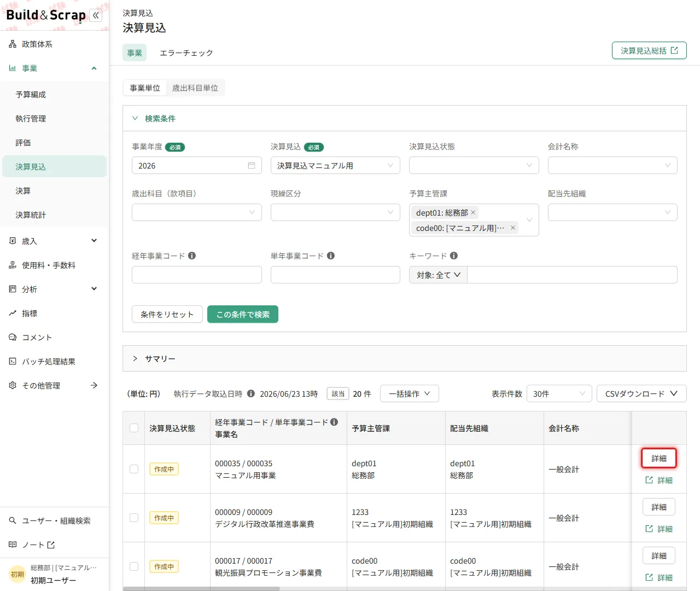This screenshot has width=700, height=591.
Task: Open the 指標 sidebar item
Action: tap(54, 314)
